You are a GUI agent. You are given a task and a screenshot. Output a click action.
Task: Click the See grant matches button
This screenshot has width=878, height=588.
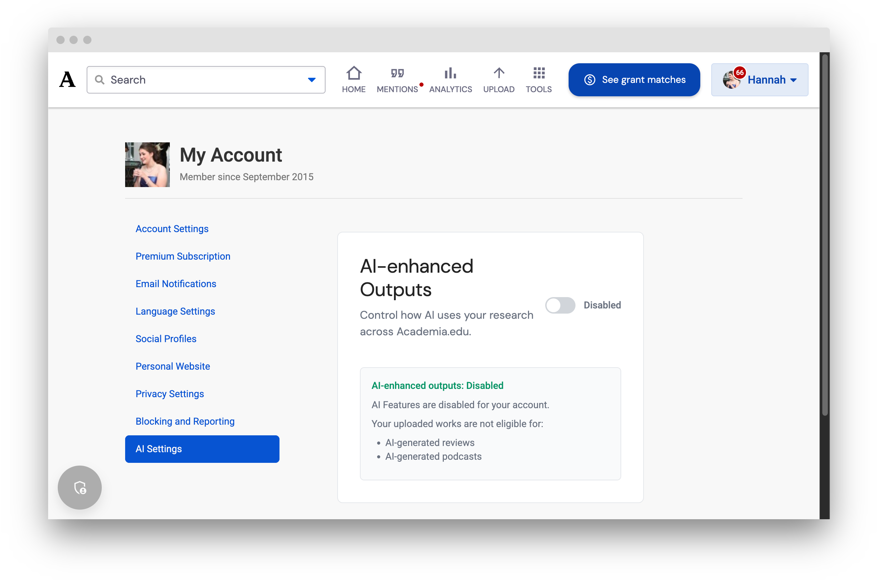point(634,80)
